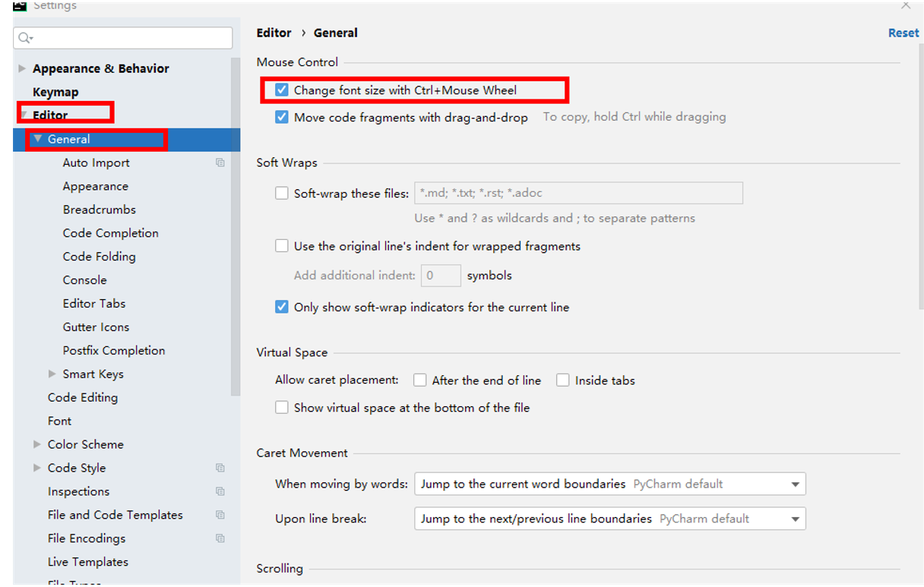Open Live Templates settings
Image resolution: width=924 pixels, height=587 pixels.
click(x=87, y=562)
